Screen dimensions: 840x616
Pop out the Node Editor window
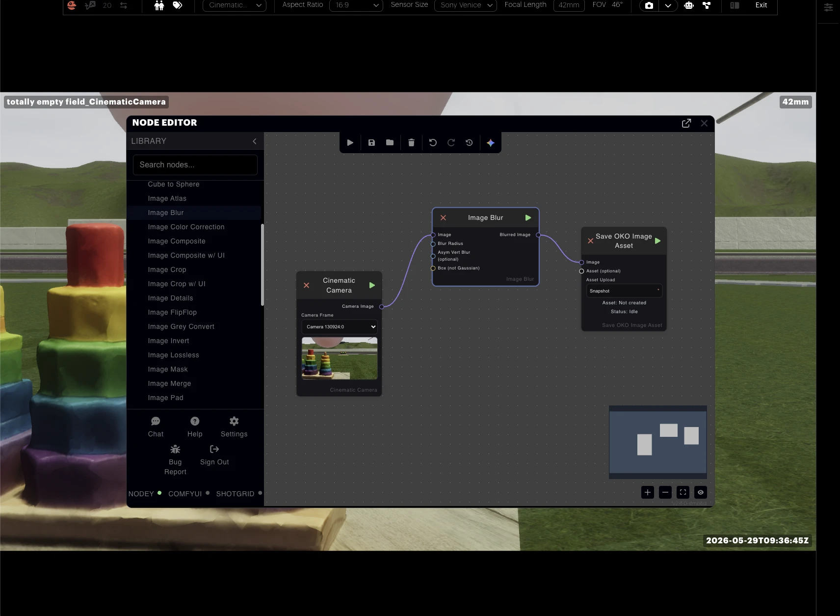point(686,123)
